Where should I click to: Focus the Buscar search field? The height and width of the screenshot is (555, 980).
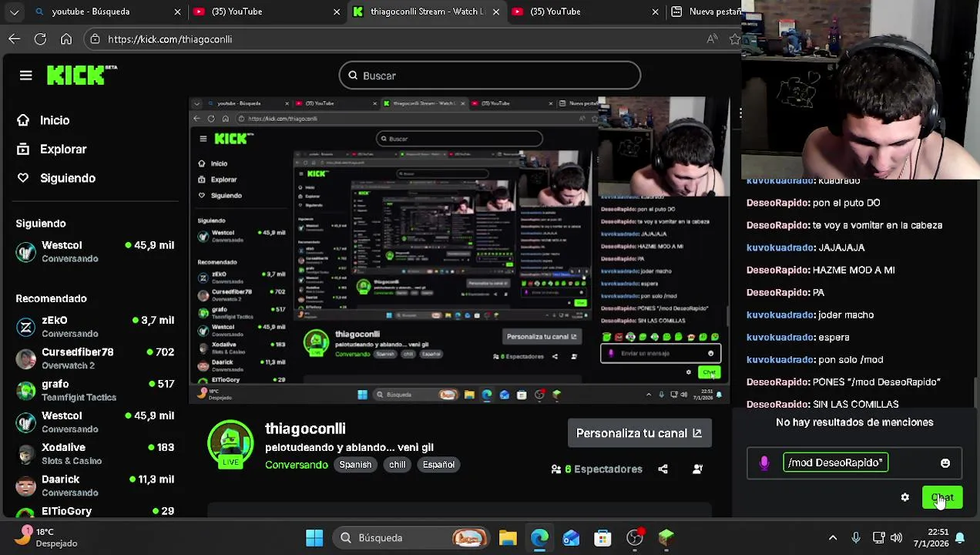(x=489, y=76)
